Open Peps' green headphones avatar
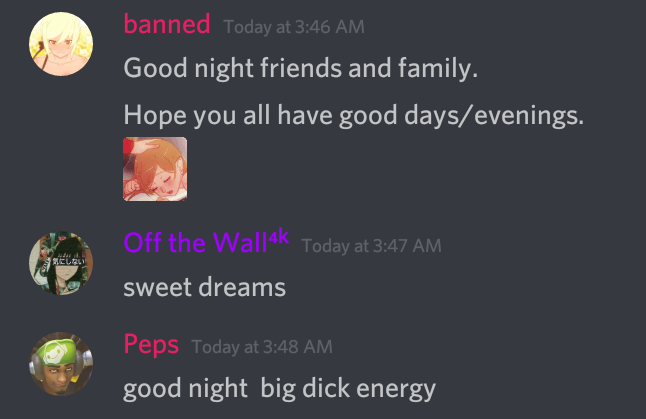 pos(61,364)
